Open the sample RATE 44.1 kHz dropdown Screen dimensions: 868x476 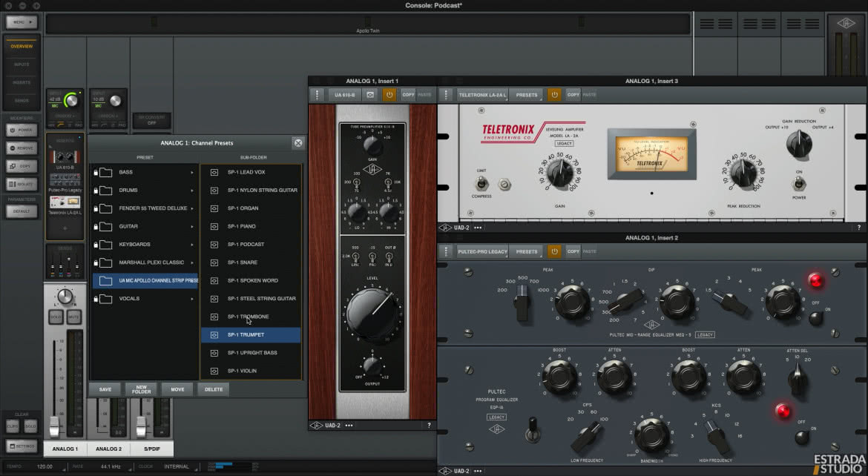pyautogui.click(x=111, y=466)
